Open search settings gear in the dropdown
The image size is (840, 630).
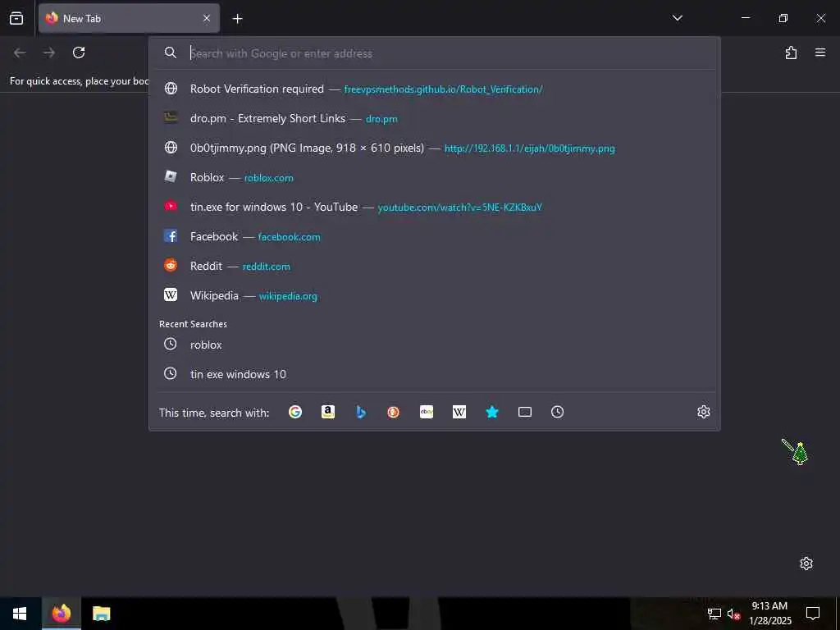pos(703,412)
